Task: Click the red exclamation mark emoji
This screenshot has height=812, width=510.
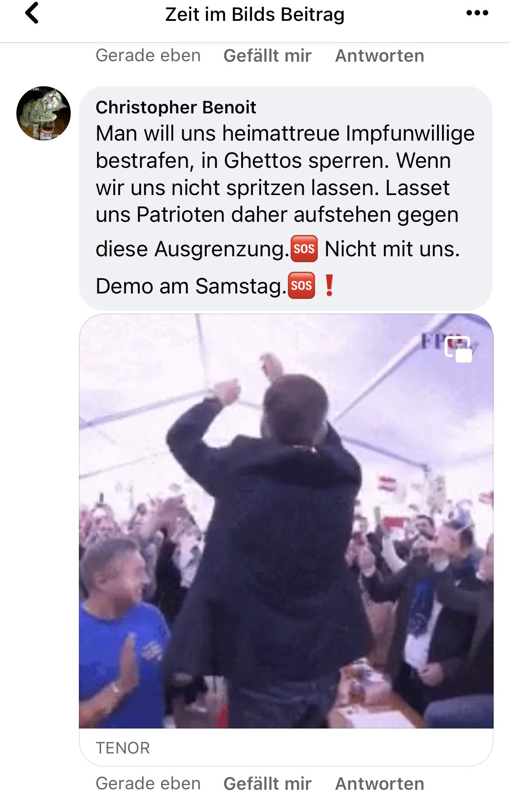Action: [330, 286]
